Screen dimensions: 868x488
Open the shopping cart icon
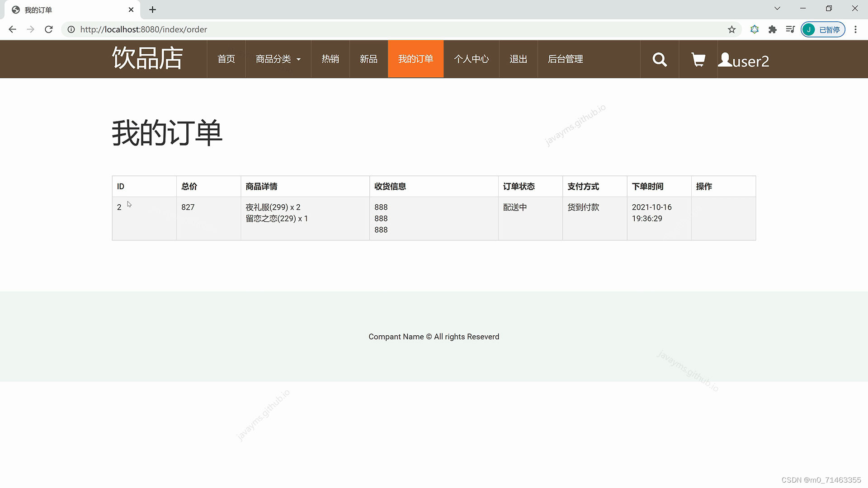pyautogui.click(x=698, y=59)
